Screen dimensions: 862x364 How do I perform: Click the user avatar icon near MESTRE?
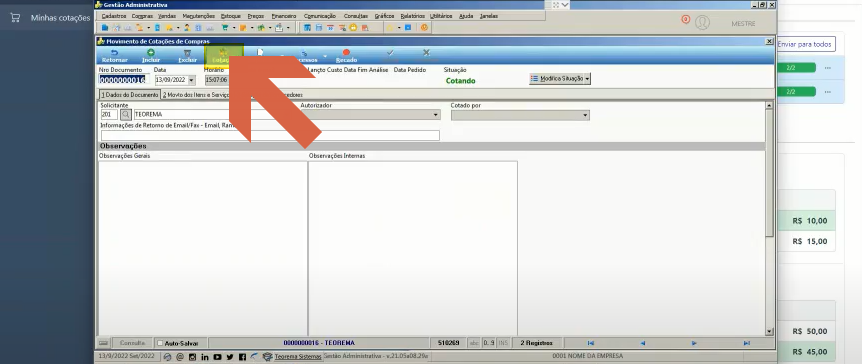click(x=702, y=23)
